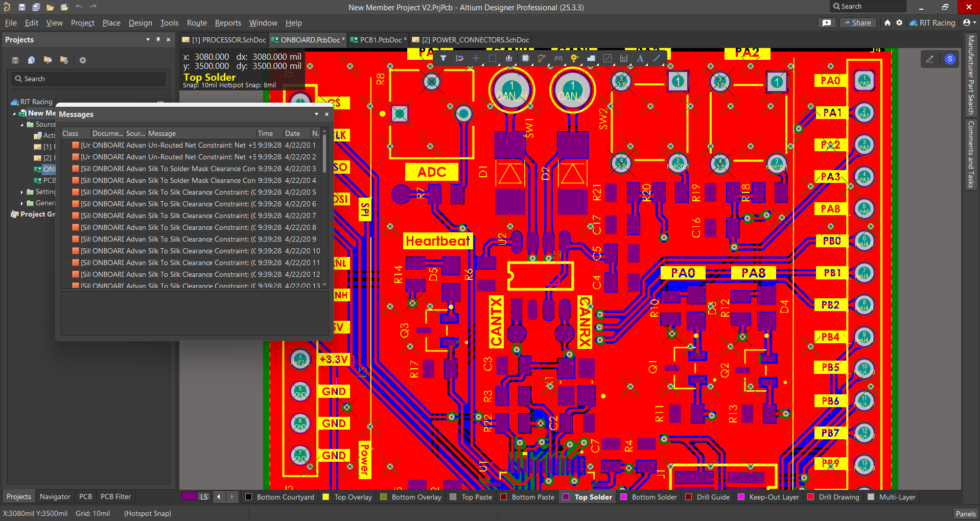Select the place polygon plane tool
The image size is (980, 521).
point(591,58)
